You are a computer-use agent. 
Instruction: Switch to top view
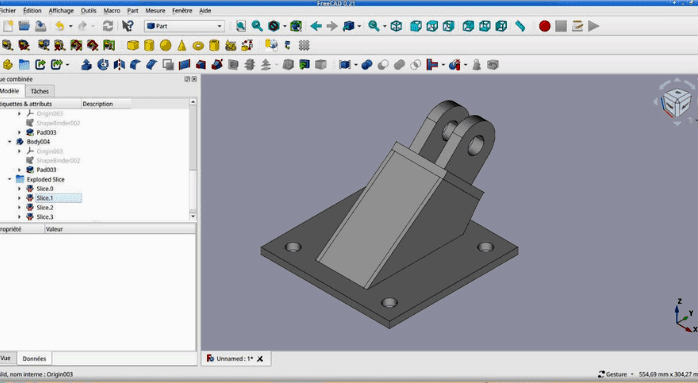pos(432,26)
